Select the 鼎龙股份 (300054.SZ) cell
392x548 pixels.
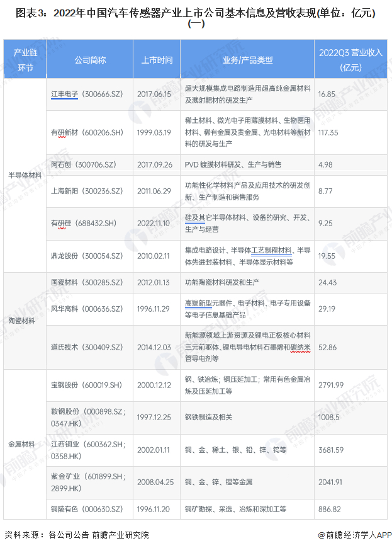click(x=90, y=256)
